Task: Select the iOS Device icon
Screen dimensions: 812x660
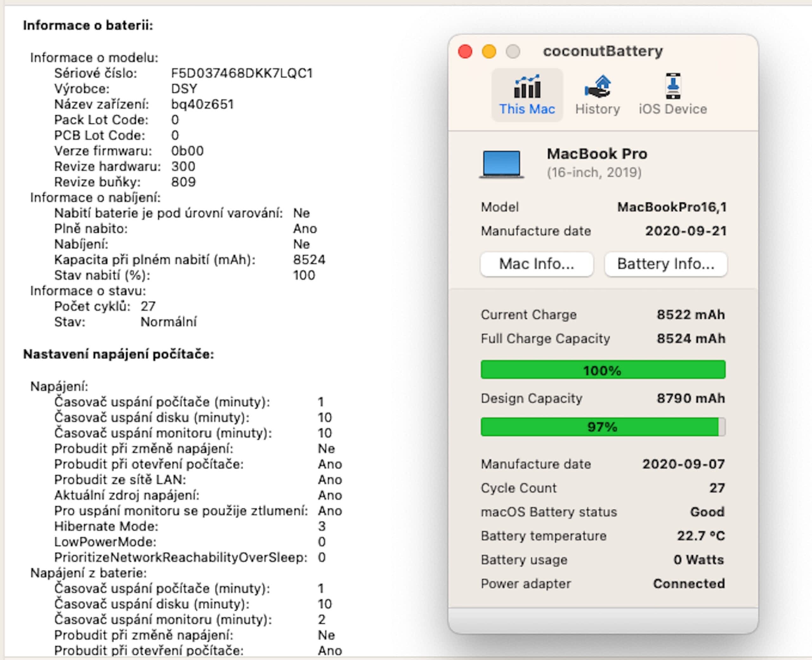Action: [673, 87]
